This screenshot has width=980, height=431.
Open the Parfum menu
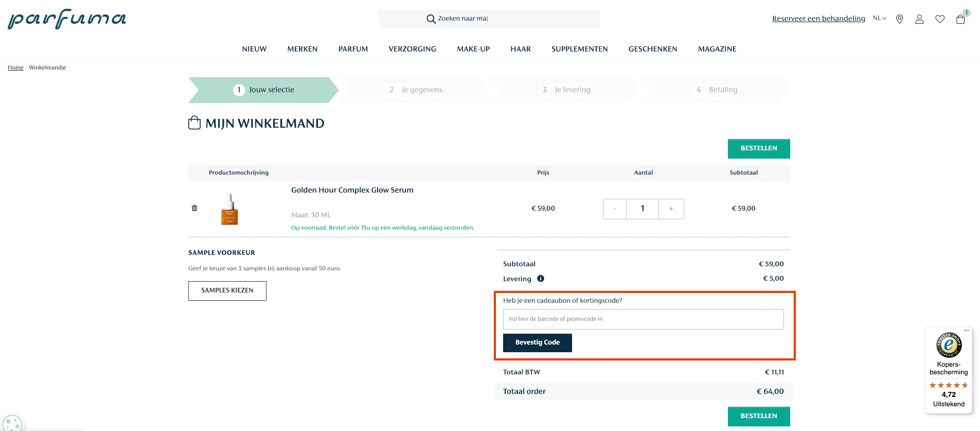(353, 49)
